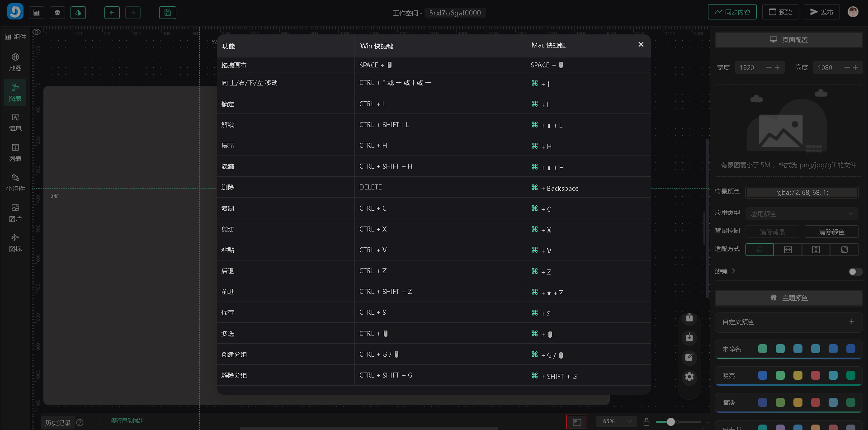Click the undo back-arrow button
Viewport: 868px width, 430px height.
tap(112, 13)
